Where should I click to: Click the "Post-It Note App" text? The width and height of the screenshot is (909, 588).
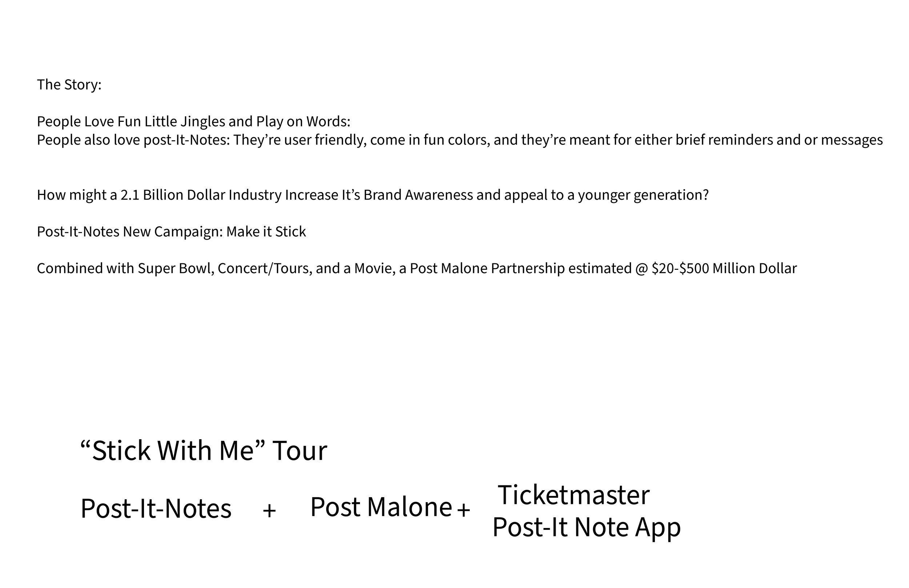586,527
